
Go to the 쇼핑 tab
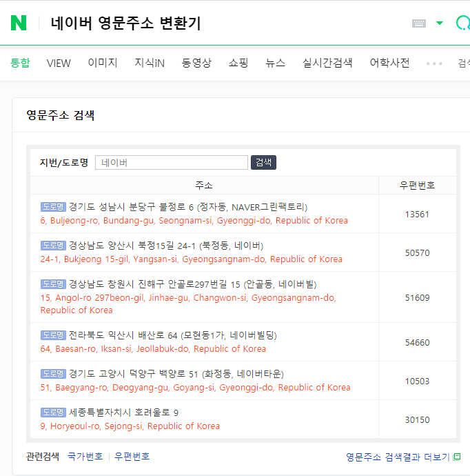tap(238, 63)
